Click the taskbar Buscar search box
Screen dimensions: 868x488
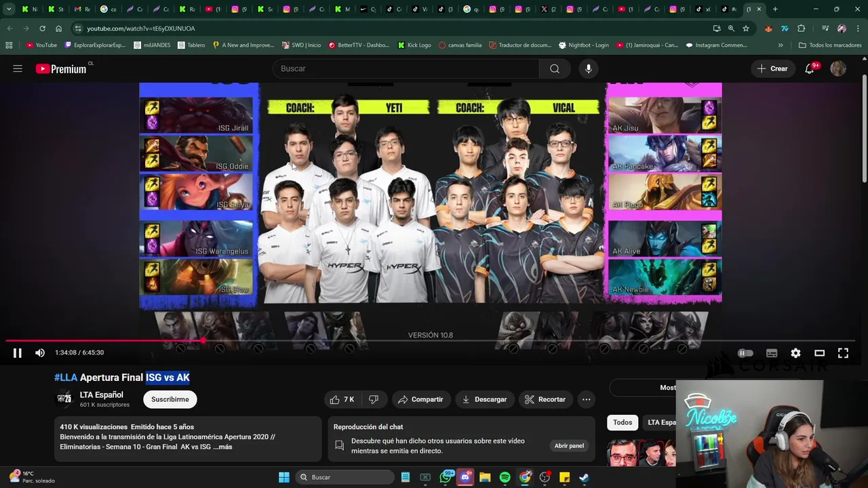tap(345, 477)
